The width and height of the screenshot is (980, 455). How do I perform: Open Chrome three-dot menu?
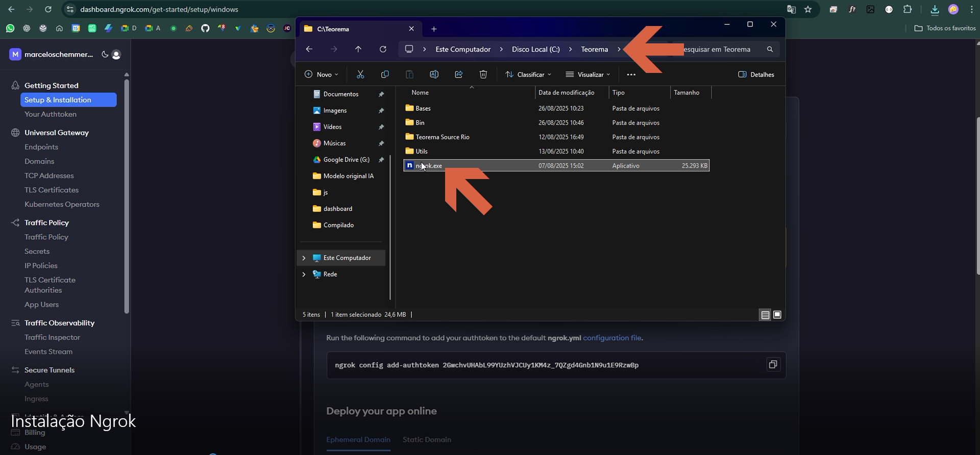coord(971,9)
